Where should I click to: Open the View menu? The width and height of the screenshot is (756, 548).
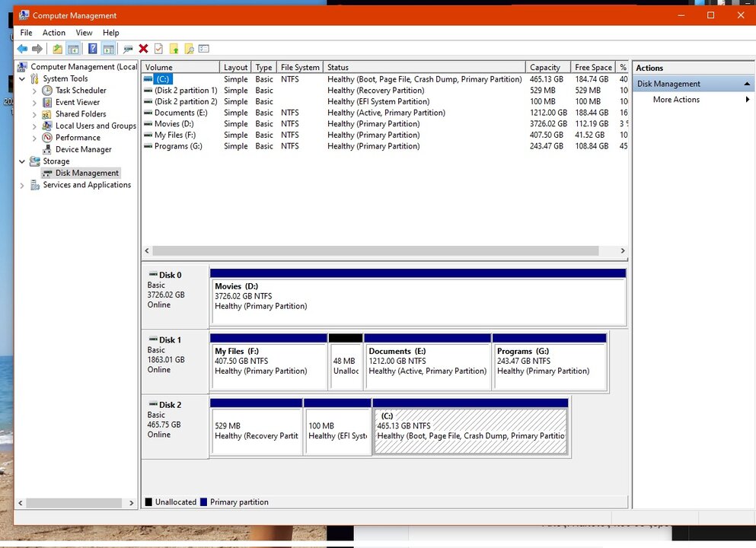(x=84, y=33)
